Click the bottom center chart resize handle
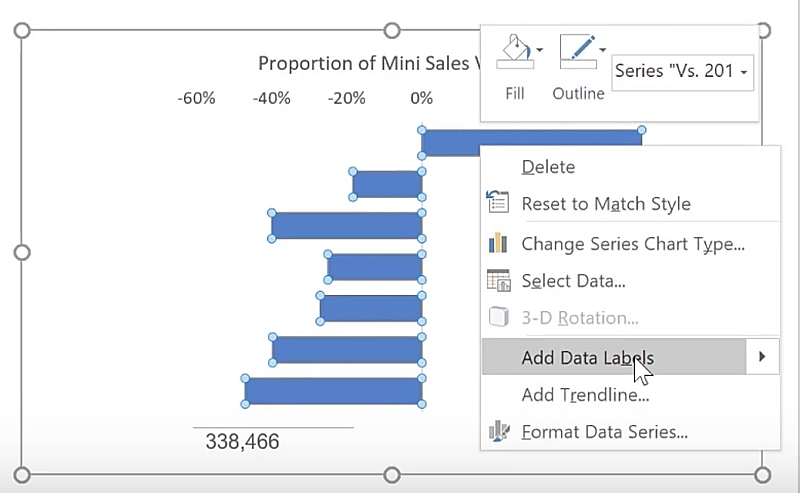Viewport: 800px width, 493px height. point(392,475)
